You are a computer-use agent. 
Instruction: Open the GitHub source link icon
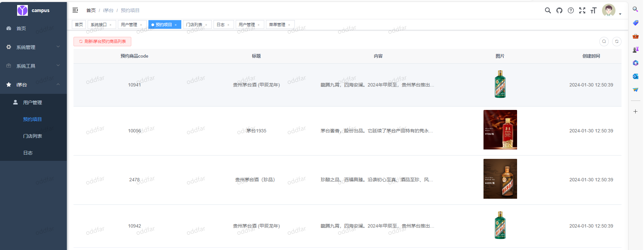[x=559, y=10]
